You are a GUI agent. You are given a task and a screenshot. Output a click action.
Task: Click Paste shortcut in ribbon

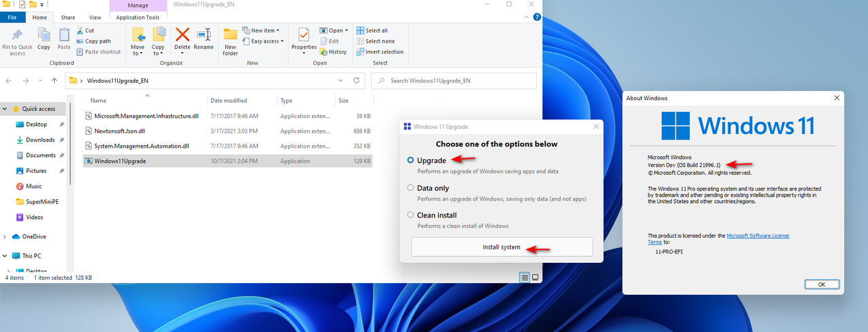point(98,51)
